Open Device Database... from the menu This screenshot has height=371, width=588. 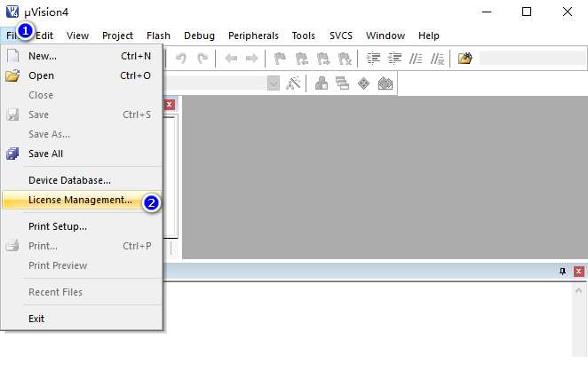click(82, 180)
